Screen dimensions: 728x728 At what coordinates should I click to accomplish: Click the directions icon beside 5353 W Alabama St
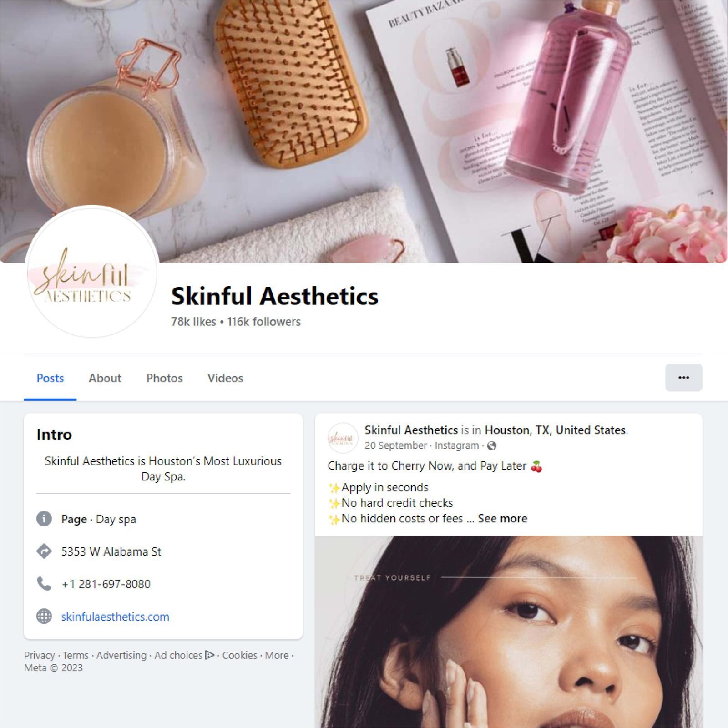pyautogui.click(x=44, y=551)
